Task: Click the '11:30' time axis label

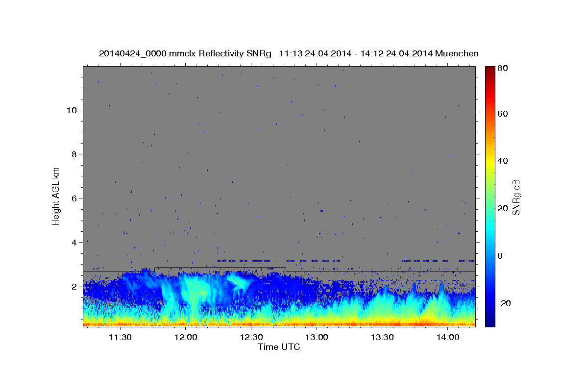Action: pyautogui.click(x=120, y=338)
